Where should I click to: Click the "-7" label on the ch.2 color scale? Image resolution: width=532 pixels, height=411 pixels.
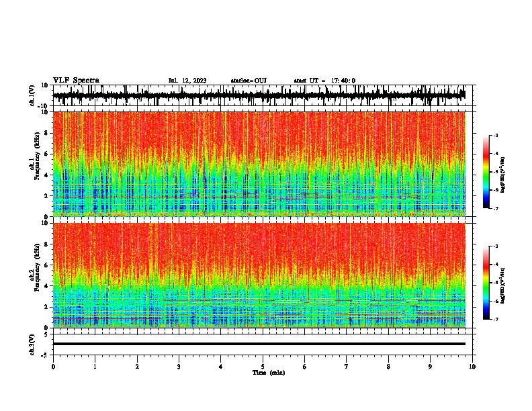495,319
